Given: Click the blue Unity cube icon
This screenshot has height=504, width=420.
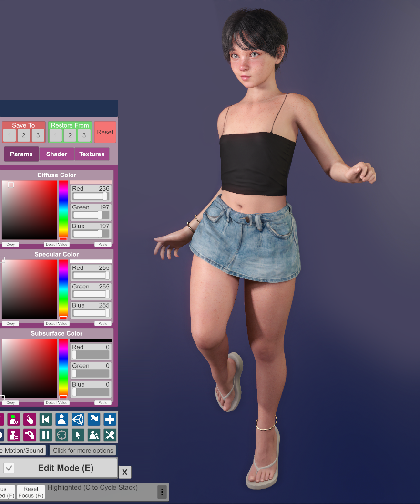Looking at the screenshot, I should 78,420.
